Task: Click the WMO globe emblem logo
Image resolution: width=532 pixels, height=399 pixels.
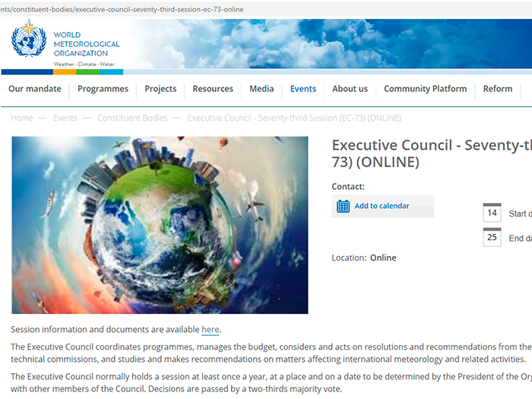Action: (29, 42)
